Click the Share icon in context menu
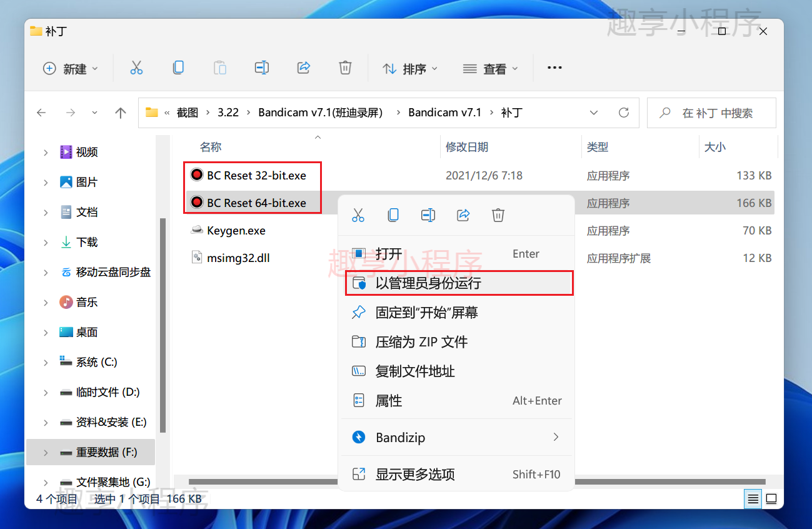This screenshot has height=529, width=812. point(463,215)
